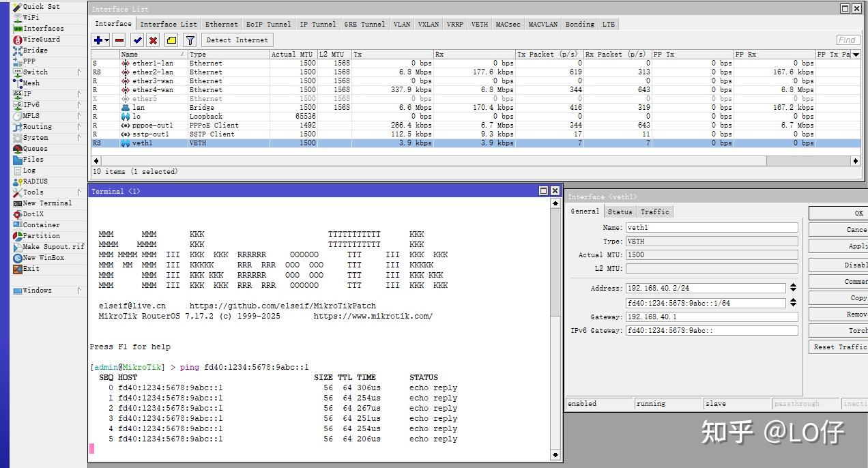This screenshot has width=868, height=468.
Task: Switch to the Traffic tab in veth1 dialog
Action: click(654, 211)
